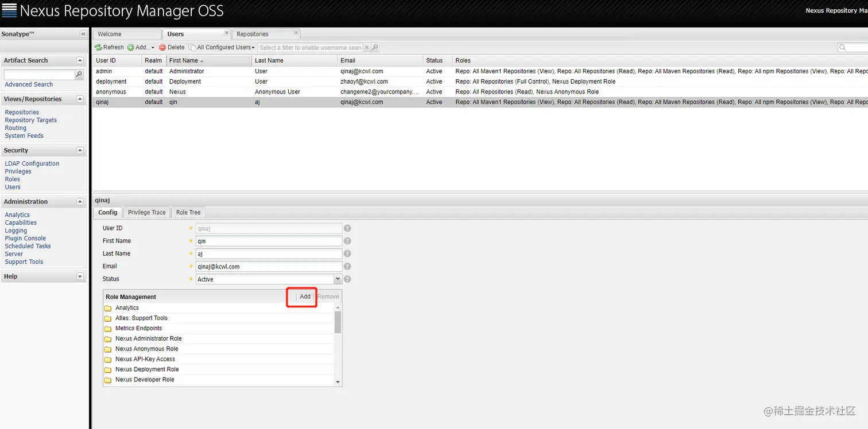Switch to the Repositories tab
Image resolution: width=868 pixels, height=429 pixels.
pyautogui.click(x=266, y=34)
